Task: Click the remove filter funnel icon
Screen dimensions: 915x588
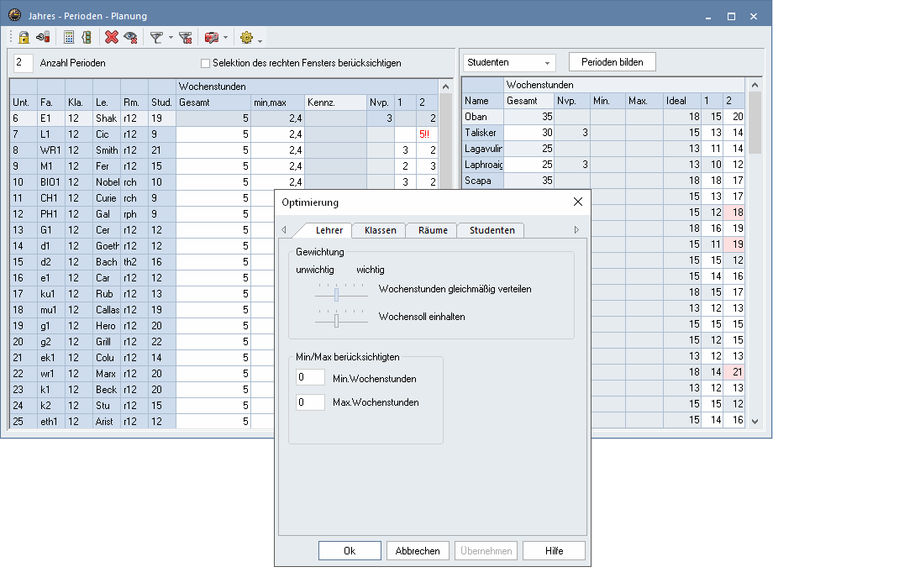Action: 186,37
